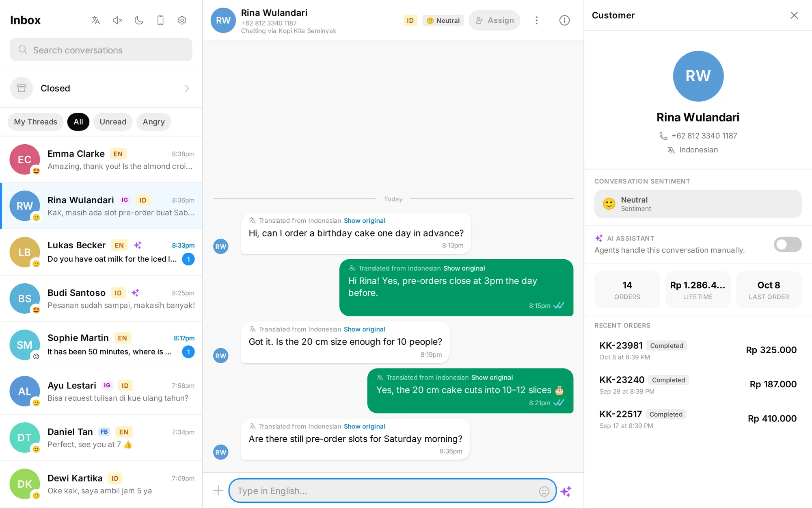The height and width of the screenshot is (508, 812).
Task: Click the 'Type in English...' message box
Action: click(x=392, y=491)
